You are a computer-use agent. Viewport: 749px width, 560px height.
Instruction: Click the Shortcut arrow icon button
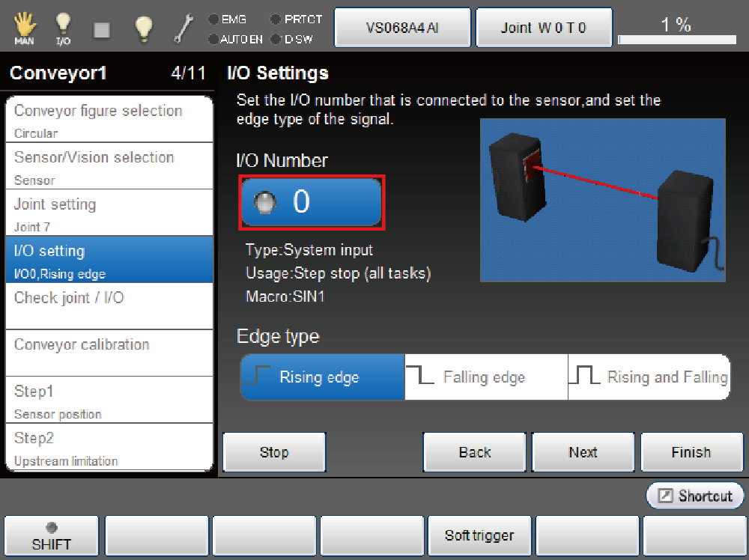coord(695,496)
